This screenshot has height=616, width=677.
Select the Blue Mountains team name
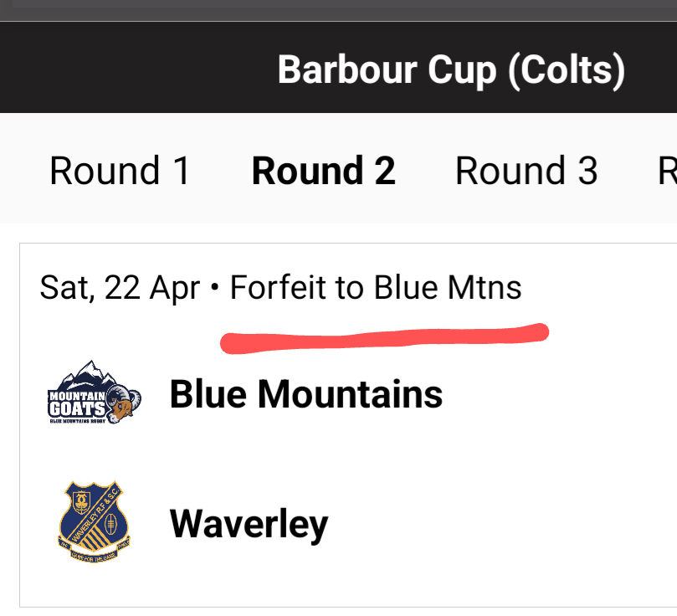306,393
